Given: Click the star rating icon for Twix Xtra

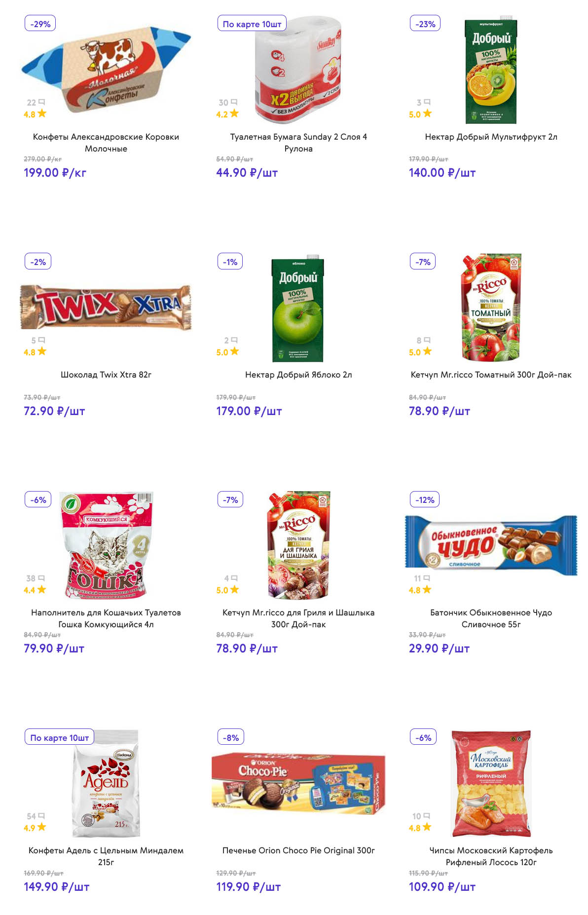Looking at the screenshot, I should point(42,351).
